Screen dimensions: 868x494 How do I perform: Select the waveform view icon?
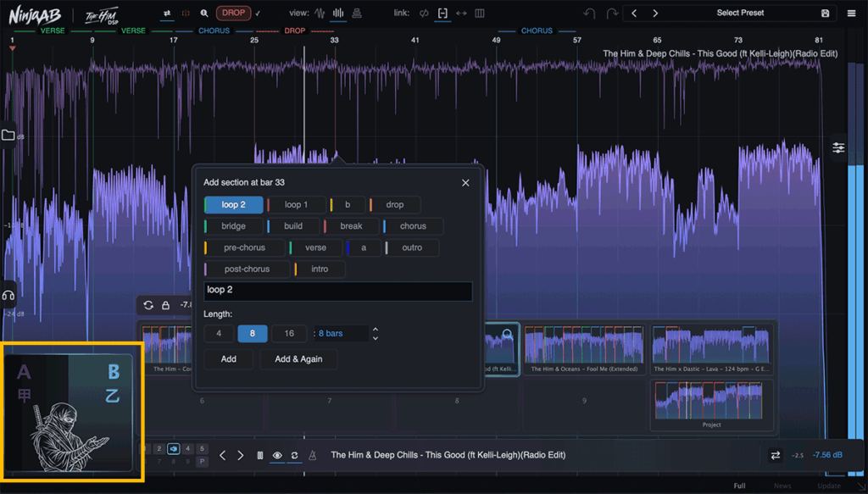tap(320, 13)
